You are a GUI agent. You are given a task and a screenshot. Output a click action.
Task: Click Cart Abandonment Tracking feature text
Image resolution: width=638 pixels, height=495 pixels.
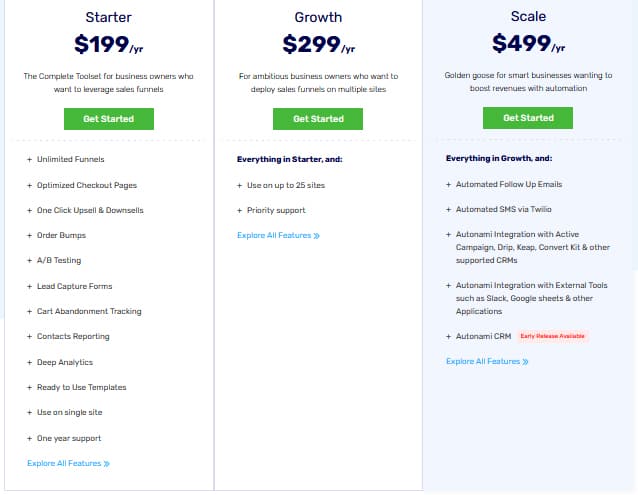tap(89, 311)
